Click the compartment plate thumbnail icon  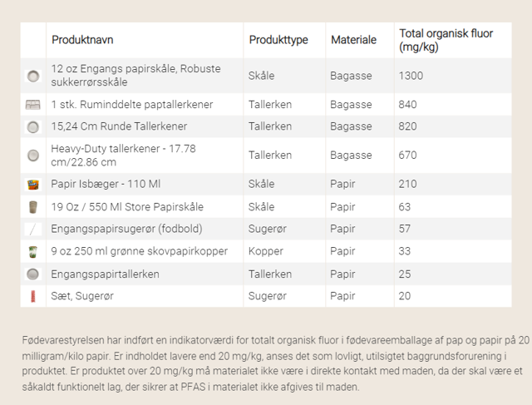(33, 105)
